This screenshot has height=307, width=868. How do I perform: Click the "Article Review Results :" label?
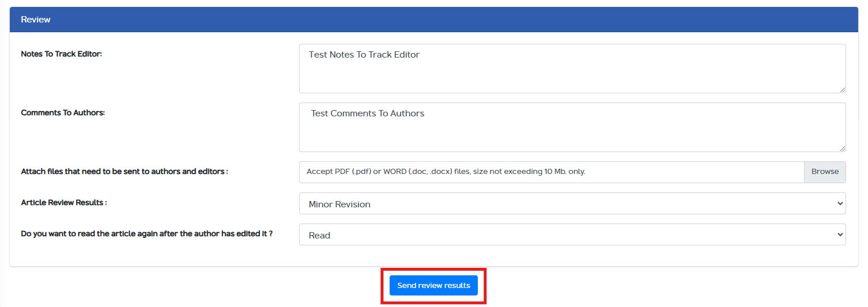pos(64,203)
